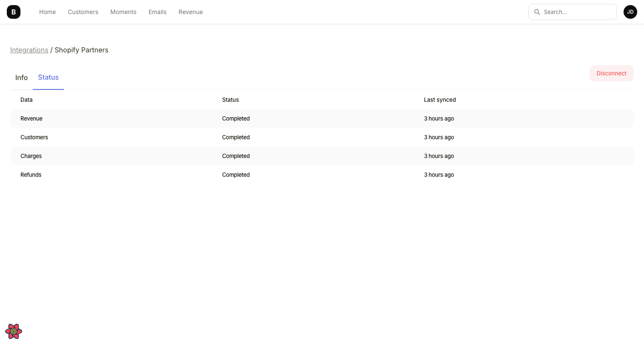Go to the Emails page
The width and height of the screenshot is (644, 345).
157,12
